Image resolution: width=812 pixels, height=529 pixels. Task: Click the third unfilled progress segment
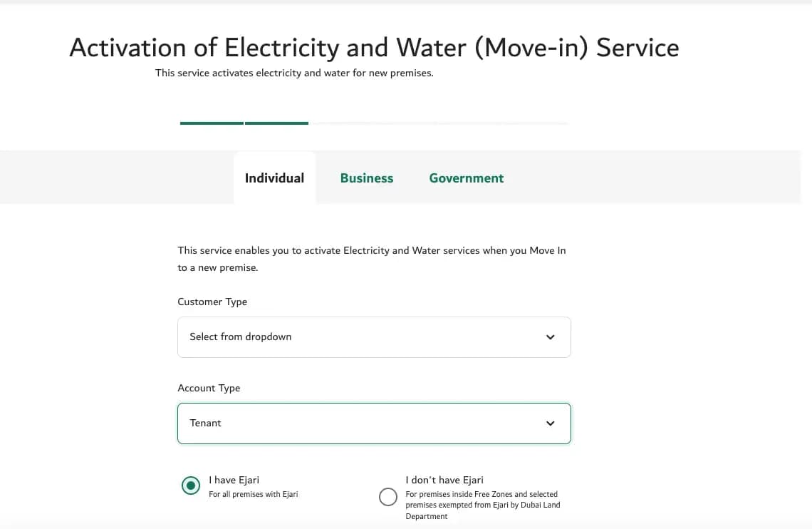click(x=342, y=123)
